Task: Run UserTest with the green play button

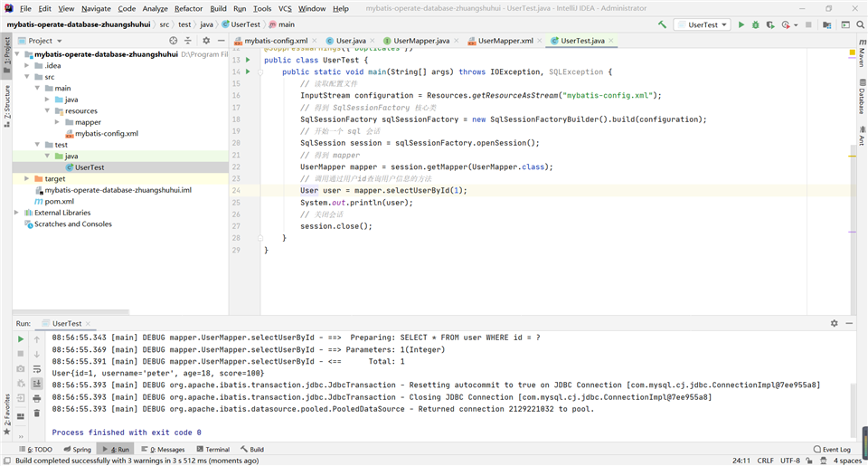Action: pos(741,25)
